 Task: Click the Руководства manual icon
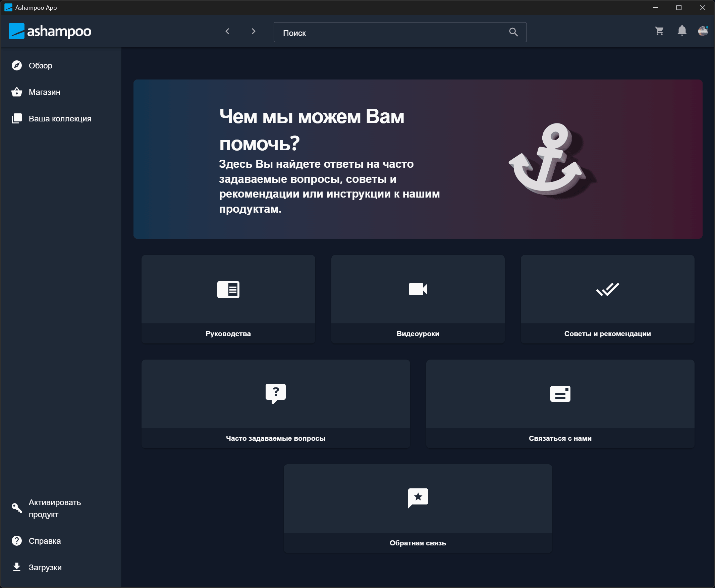coord(228,289)
